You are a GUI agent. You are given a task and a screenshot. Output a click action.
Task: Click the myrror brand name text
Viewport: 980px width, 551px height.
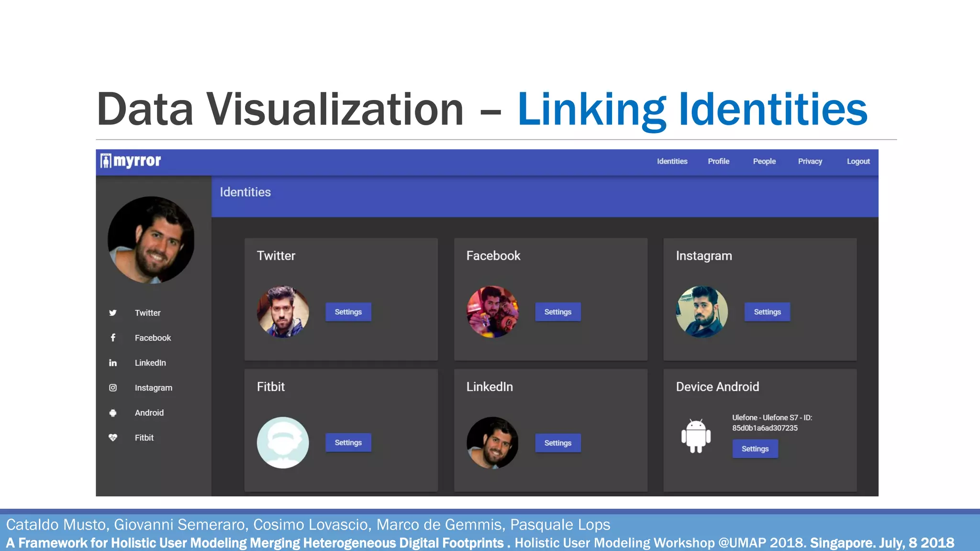coord(137,161)
